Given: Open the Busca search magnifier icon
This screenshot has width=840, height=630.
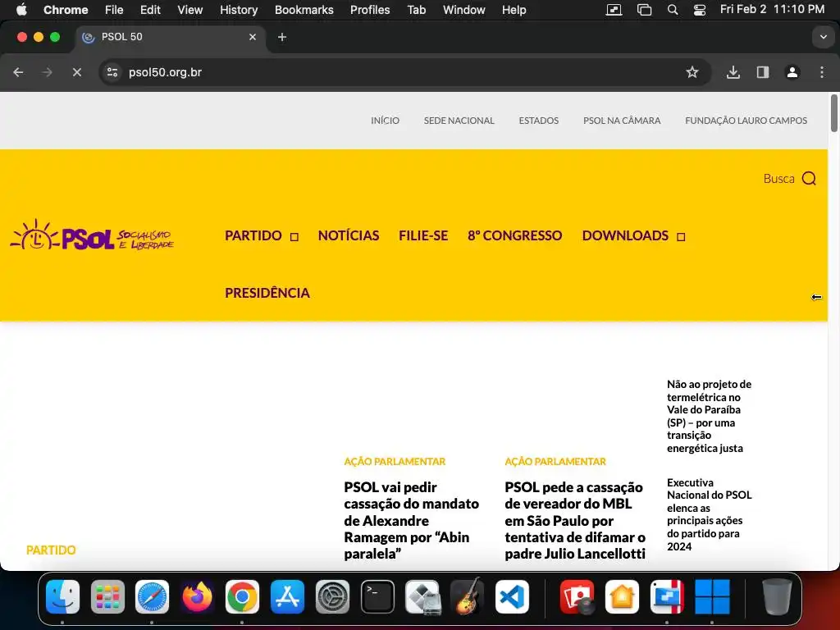Looking at the screenshot, I should click(x=808, y=178).
